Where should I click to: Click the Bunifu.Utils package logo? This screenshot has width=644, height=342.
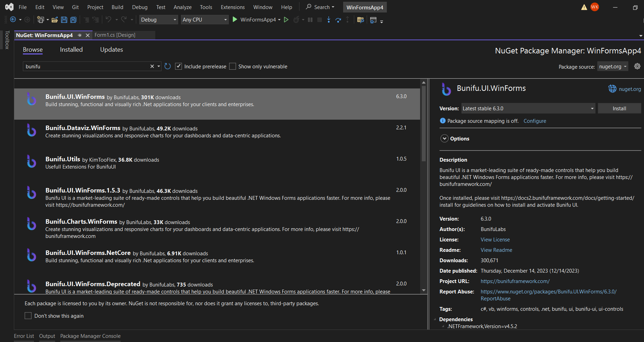click(x=32, y=161)
